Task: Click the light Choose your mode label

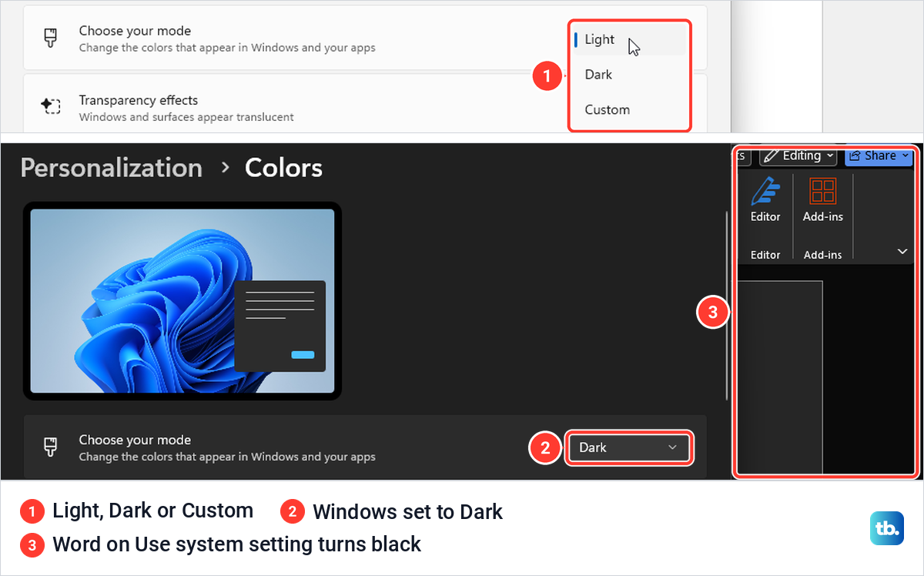Action: coord(135,31)
